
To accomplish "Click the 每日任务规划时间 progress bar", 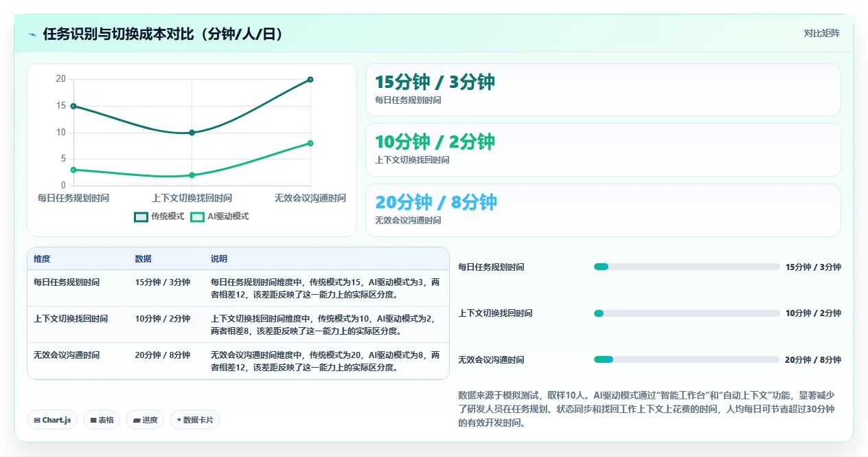I will click(x=687, y=267).
